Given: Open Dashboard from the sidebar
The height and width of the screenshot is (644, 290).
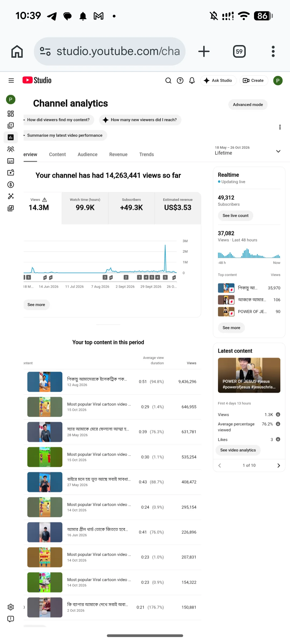Looking at the screenshot, I should [x=11, y=114].
